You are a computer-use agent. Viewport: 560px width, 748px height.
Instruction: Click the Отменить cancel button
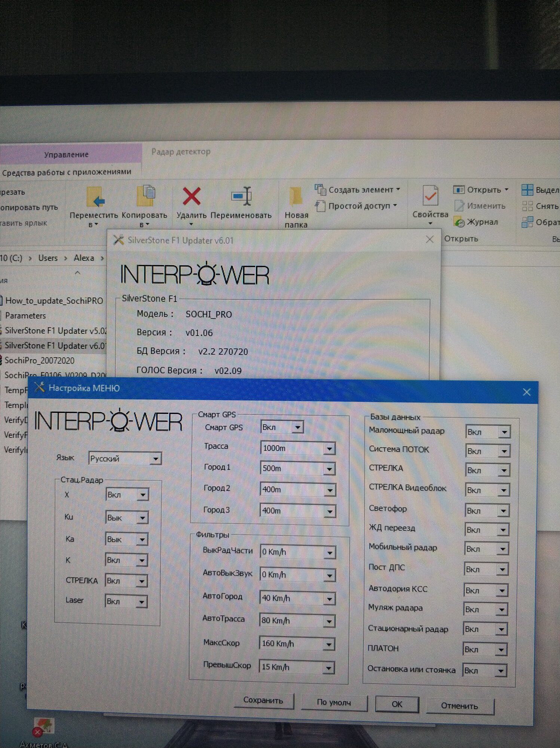pos(459,706)
